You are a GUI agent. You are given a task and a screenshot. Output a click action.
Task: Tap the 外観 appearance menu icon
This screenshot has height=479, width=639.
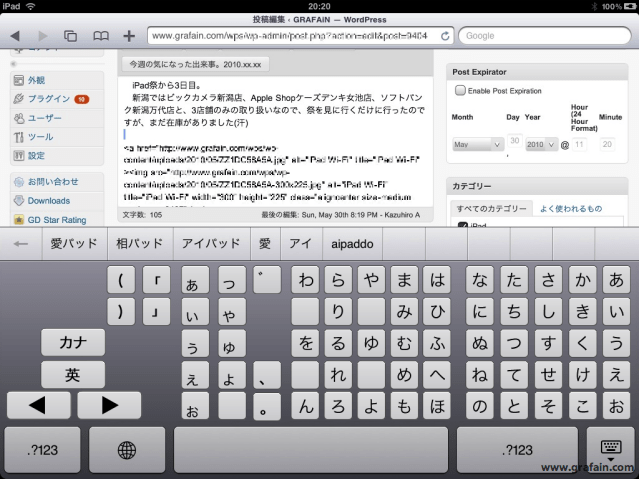click(19, 80)
